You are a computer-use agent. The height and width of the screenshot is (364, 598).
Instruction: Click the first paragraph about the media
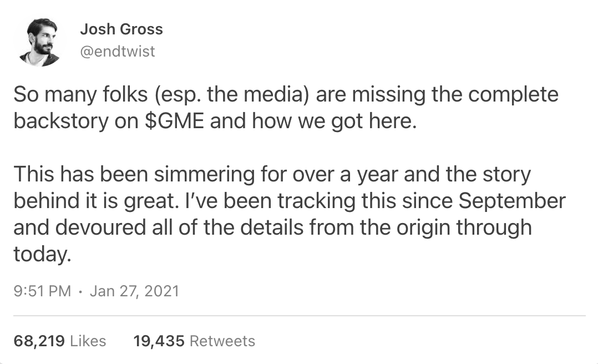286,108
